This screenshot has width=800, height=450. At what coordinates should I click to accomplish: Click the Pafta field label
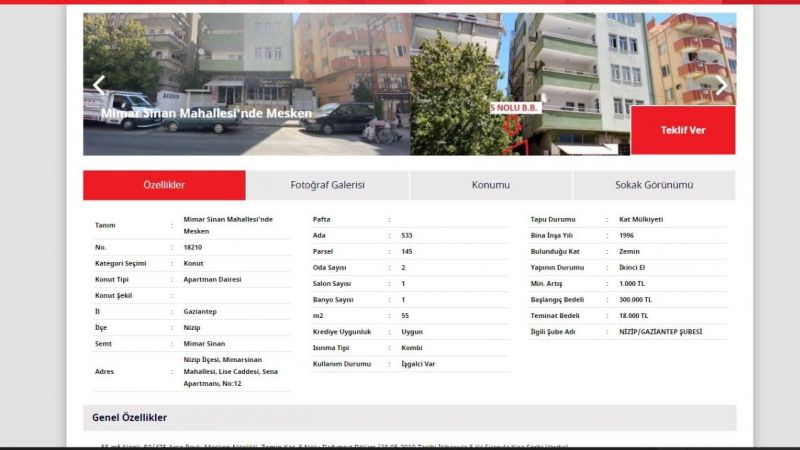321,219
